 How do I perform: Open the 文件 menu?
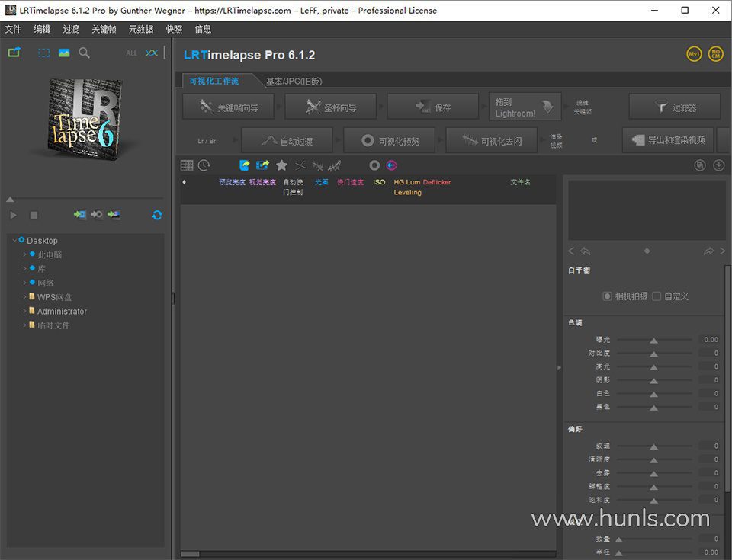pyautogui.click(x=13, y=29)
